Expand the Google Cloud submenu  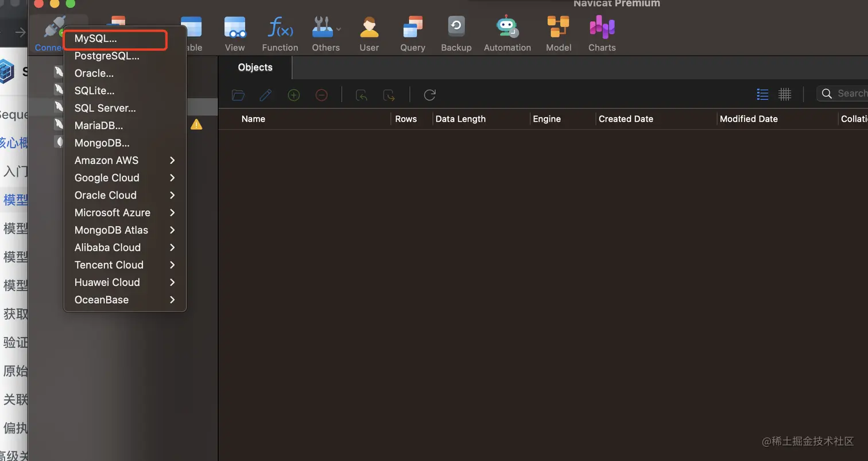coord(125,178)
